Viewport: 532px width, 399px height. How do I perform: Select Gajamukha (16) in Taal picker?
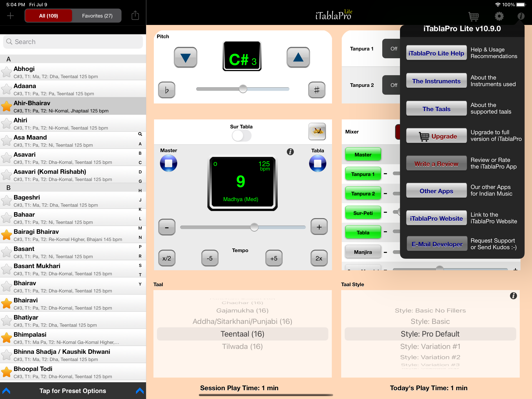click(x=242, y=310)
